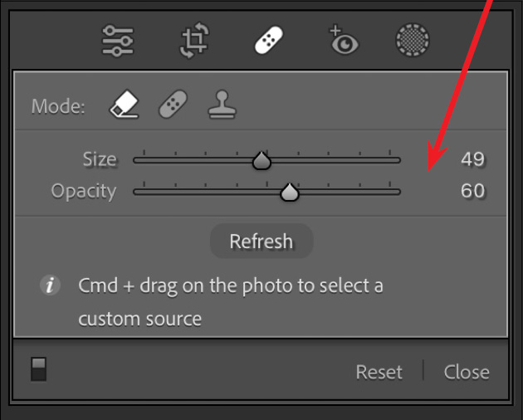Click the info icon beside the tip

50,286
